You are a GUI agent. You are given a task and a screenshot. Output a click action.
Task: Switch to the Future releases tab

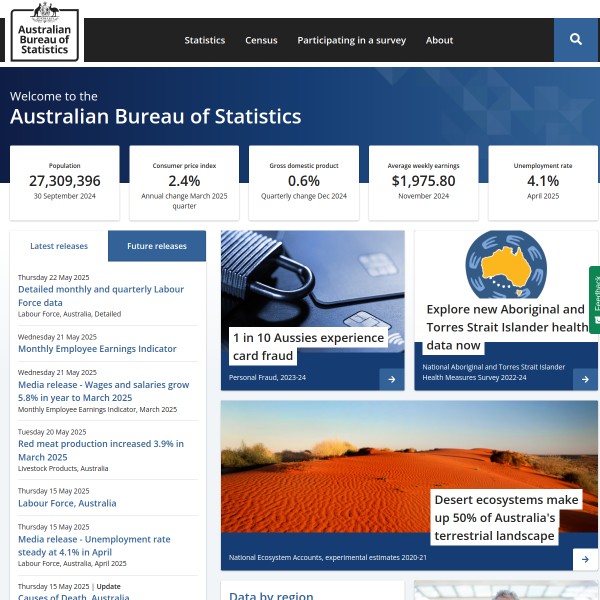click(157, 246)
